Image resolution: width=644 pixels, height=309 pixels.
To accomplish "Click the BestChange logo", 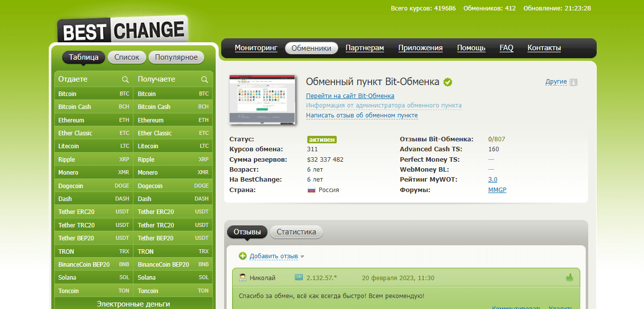I will 122,30.
